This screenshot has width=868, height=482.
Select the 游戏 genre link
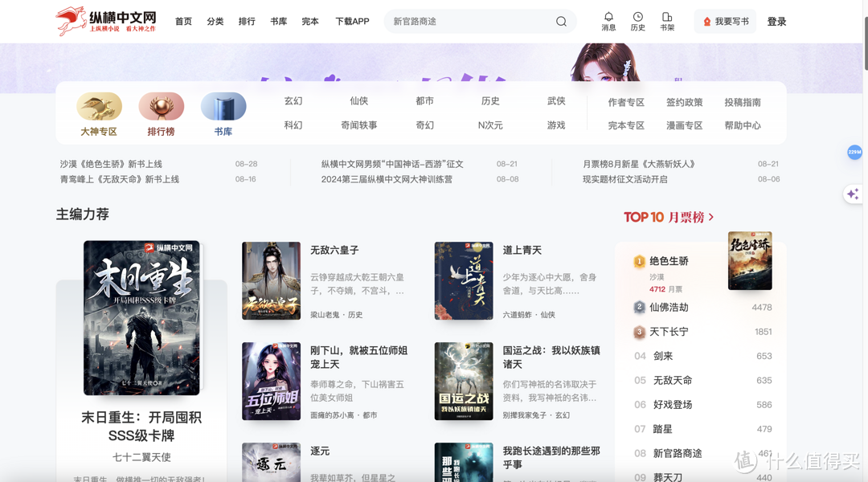tap(556, 125)
